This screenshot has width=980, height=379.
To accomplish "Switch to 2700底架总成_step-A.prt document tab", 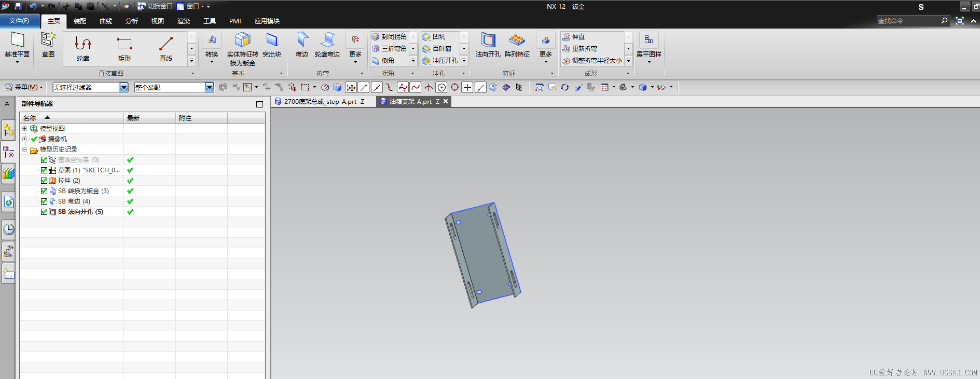I will 320,102.
